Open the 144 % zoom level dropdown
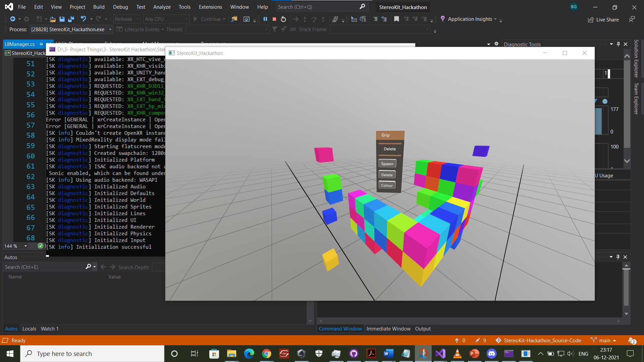Image resolution: width=644 pixels, height=362 pixels. coord(25,246)
